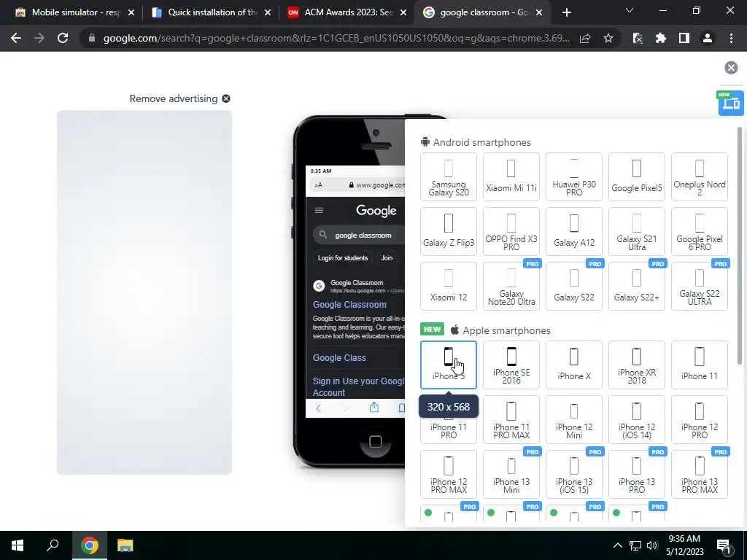Open Sign in Use your Google Account link
The height and width of the screenshot is (560, 747).
[358, 386]
